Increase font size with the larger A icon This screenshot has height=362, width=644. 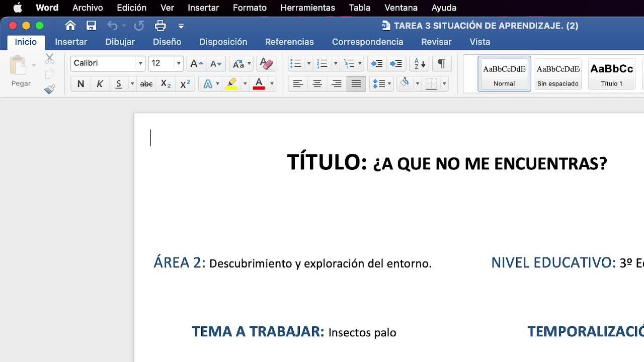click(196, 63)
